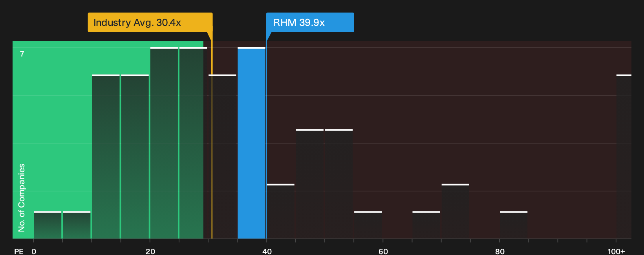Click the x-axis label 20
The width and height of the screenshot is (644, 255).
[x=150, y=251]
